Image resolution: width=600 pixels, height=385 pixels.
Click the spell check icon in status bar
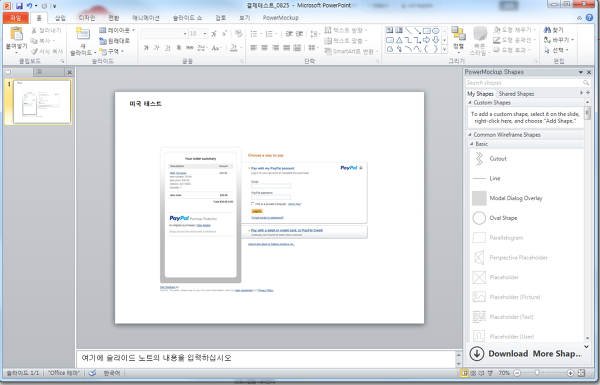pos(92,373)
